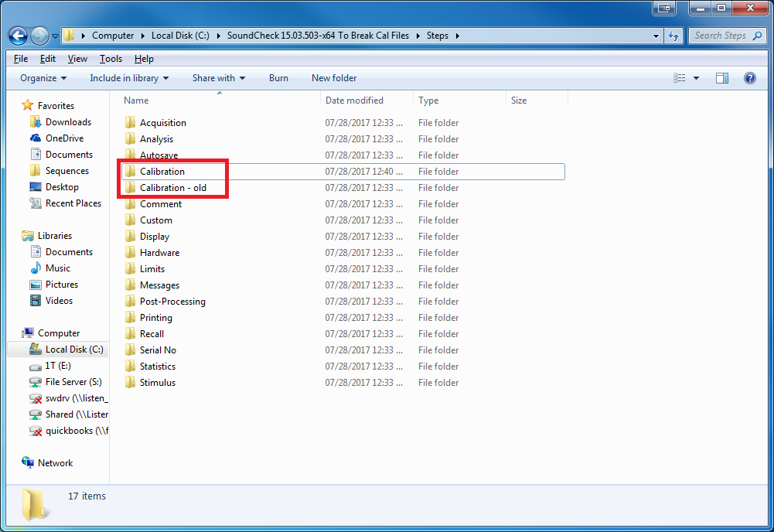Open the Help menu
The width and height of the screenshot is (774, 532).
coord(144,59)
